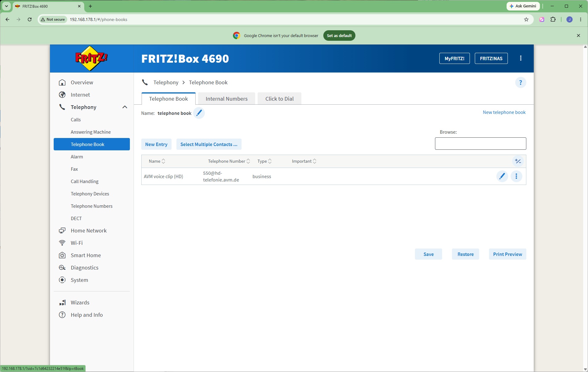588x372 pixels.
Task: Open Chrome profile avatar
Action: click(569, 19)
